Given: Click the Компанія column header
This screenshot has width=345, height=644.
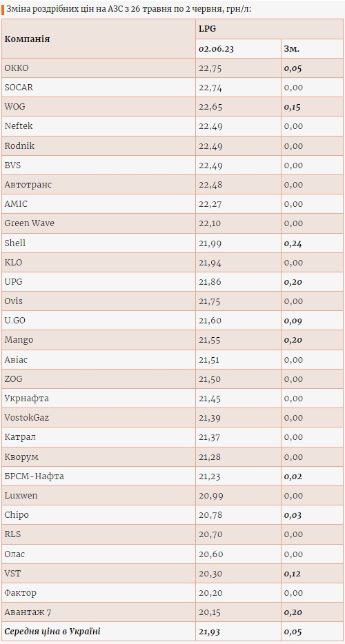Looking at the screenshot, I should (x=99, y=39).
